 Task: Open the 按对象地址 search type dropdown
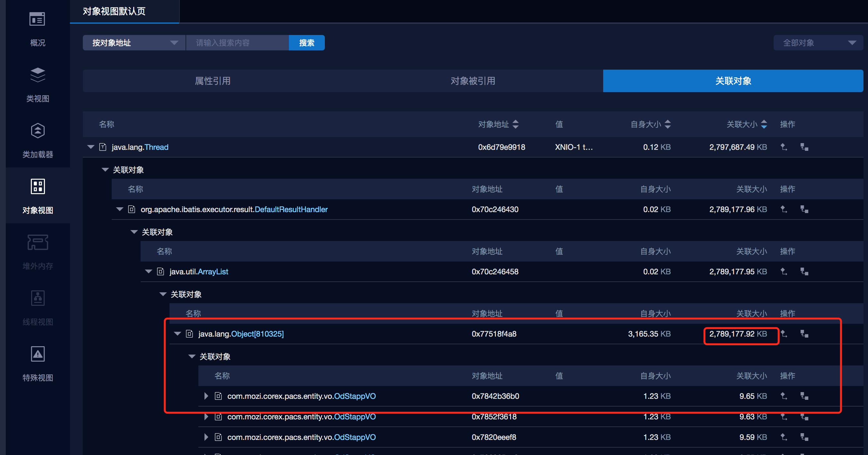134,43
